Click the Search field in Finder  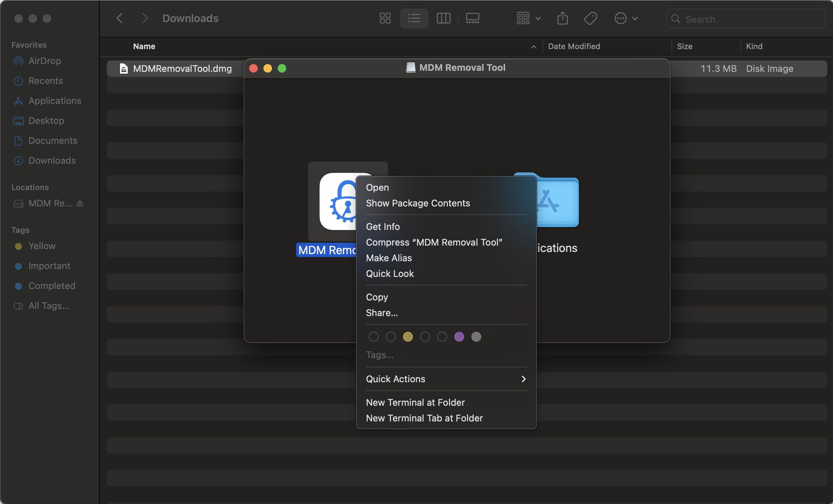click(746, 19)
